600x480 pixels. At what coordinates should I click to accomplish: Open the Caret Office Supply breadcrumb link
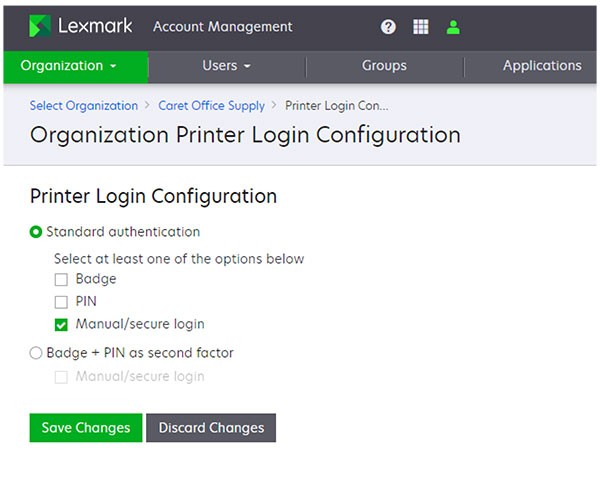212,105
